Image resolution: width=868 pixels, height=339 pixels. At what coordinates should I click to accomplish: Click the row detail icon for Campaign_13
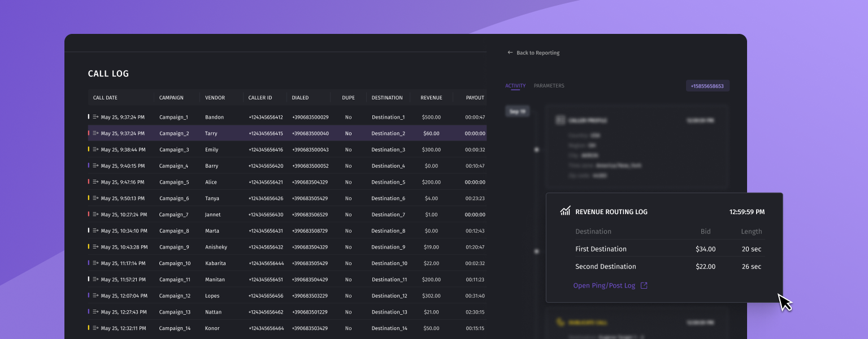[96, 312]
